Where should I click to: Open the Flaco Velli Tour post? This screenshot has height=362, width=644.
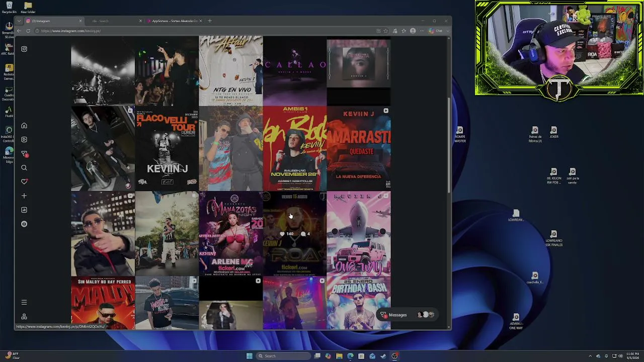pyautogui.click(x=167, y=148)
